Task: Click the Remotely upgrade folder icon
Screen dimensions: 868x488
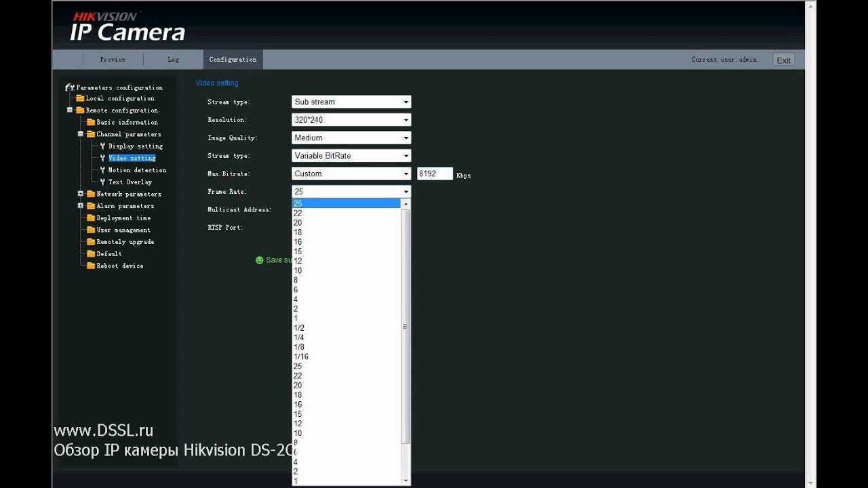Action: tap(91, 242)
